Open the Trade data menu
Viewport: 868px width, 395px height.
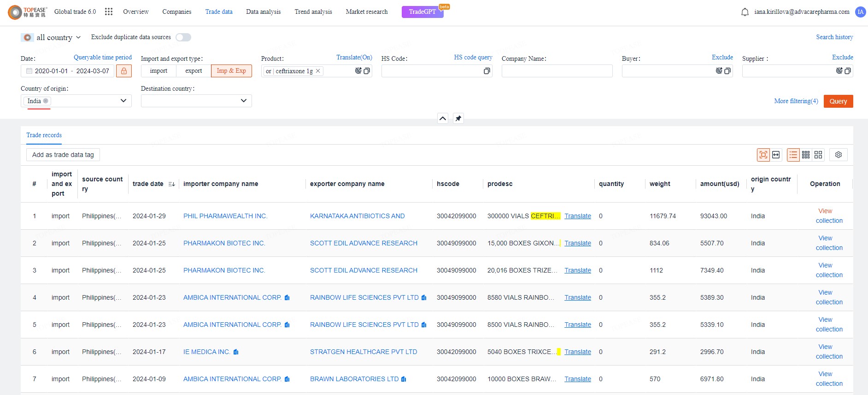219,12
